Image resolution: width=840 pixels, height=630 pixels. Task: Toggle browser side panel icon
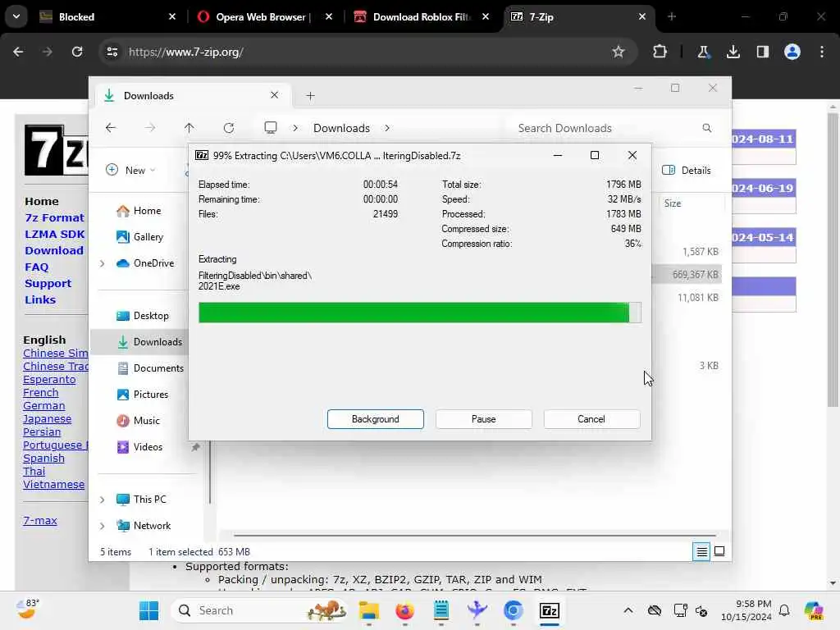point(763,52)
